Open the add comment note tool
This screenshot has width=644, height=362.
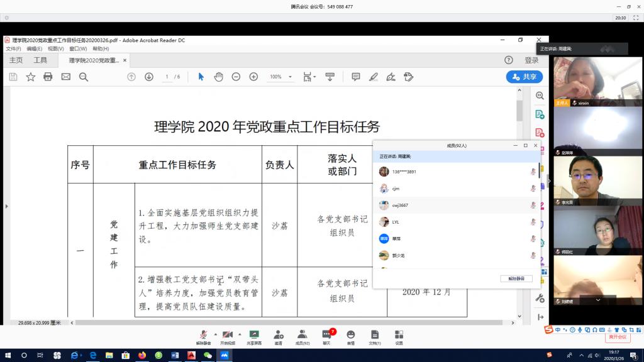coord(356,77)
